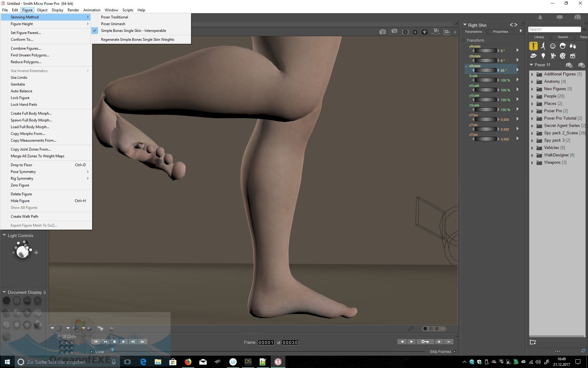
Task: Click the bracketed sphere preview icon
Action: tap(405, 32)
